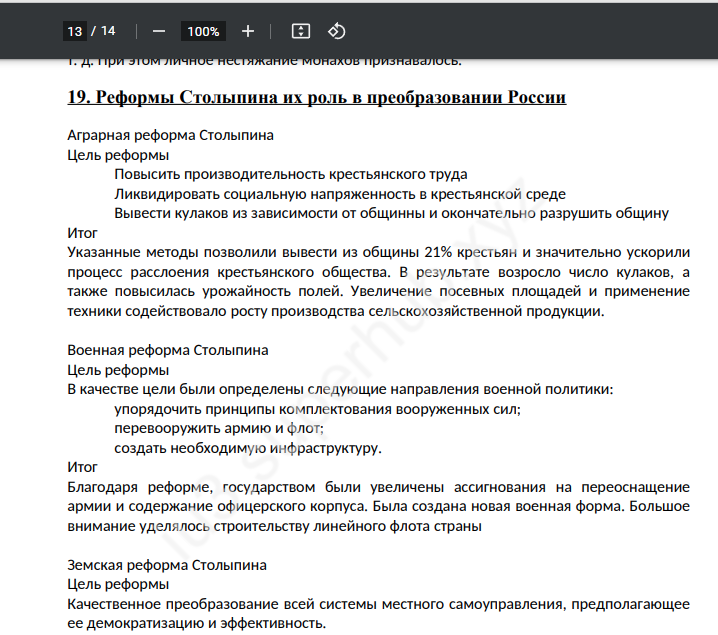The image size is (718, 635).
Task: Click the paragraph starting "Указанные методы позволили"
Action: (x=378, y=281)
